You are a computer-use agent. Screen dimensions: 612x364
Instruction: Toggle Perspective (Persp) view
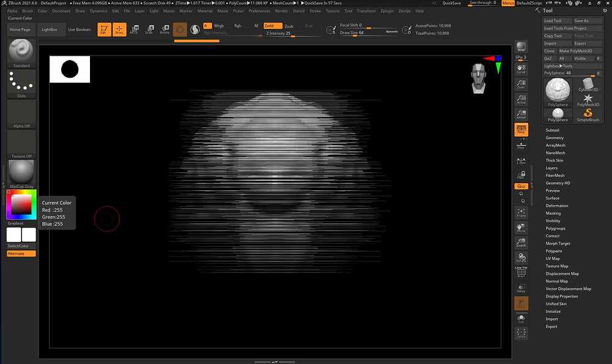(x=521, y=130)
